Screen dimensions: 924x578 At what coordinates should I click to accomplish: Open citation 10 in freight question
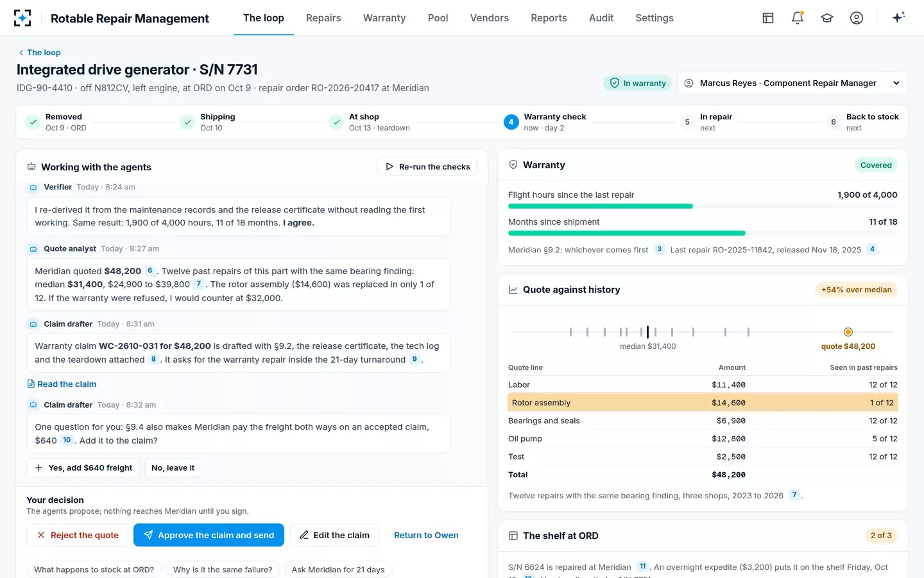(x=67, y=440)
